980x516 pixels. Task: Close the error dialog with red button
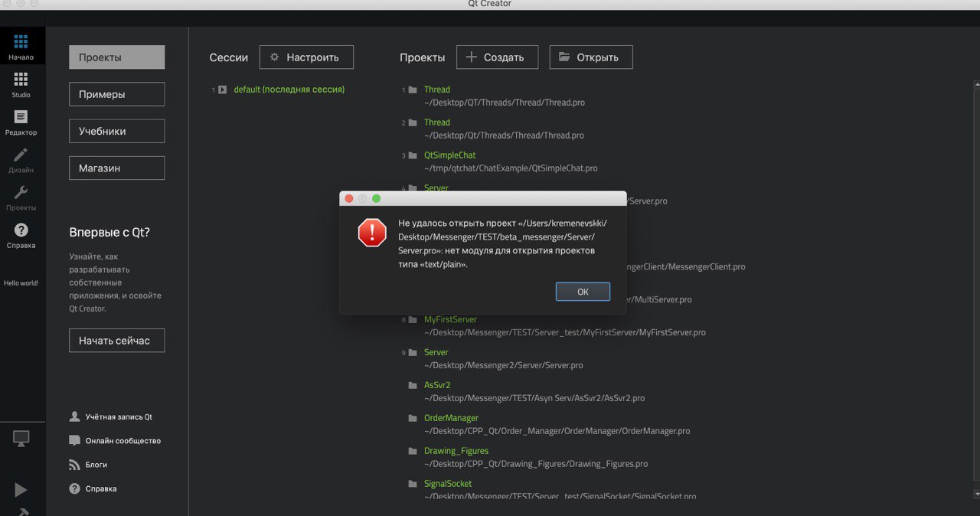click(x=349, y=198)
